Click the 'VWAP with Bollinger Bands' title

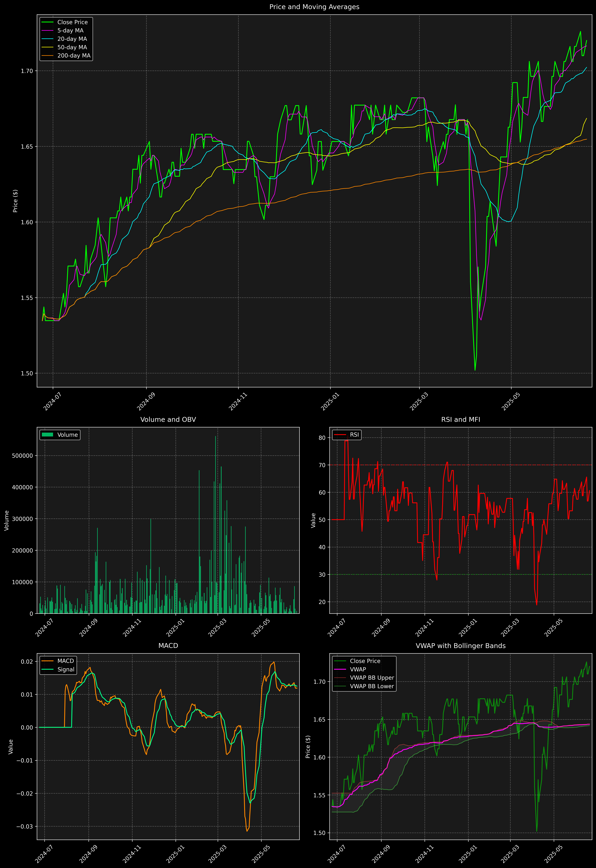point(460,646)
